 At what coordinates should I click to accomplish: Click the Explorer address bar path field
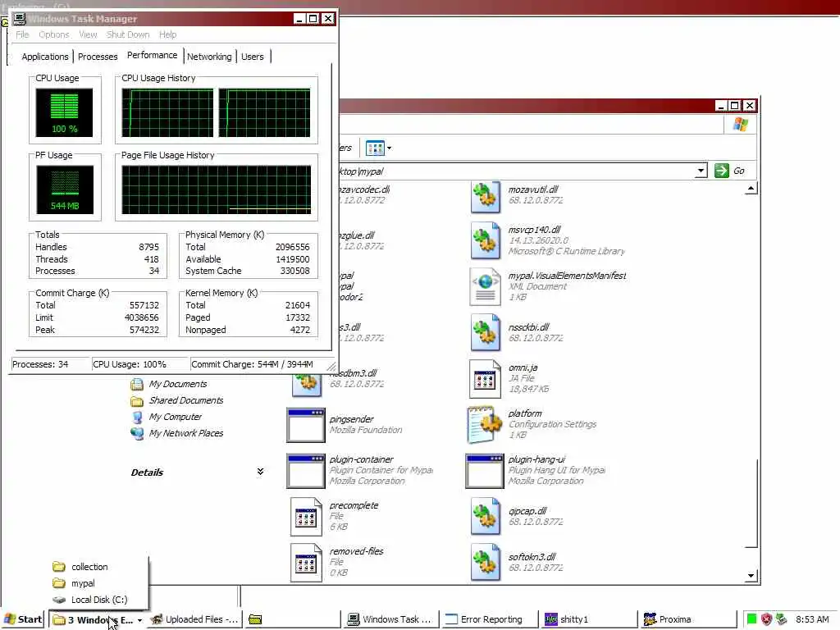515,171
